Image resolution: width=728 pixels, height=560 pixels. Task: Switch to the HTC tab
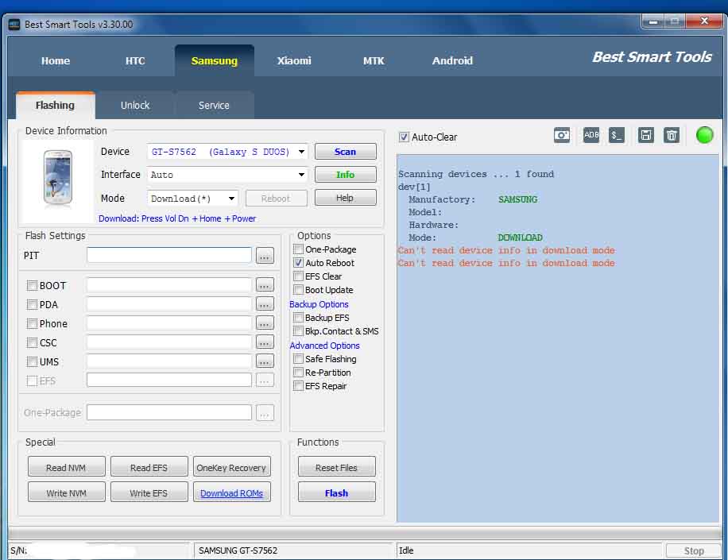click(135, 61)
